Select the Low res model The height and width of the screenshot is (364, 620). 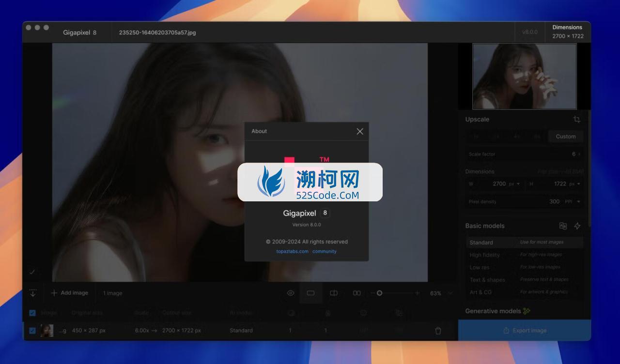[x=525, y=267]
